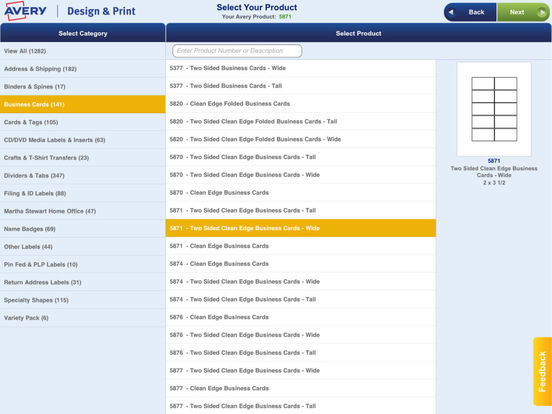The width and height of the screenshot is (552, 414).
Task: Choose 5870 Clean Edge Business Cards
Action: (x=301, y=193)
